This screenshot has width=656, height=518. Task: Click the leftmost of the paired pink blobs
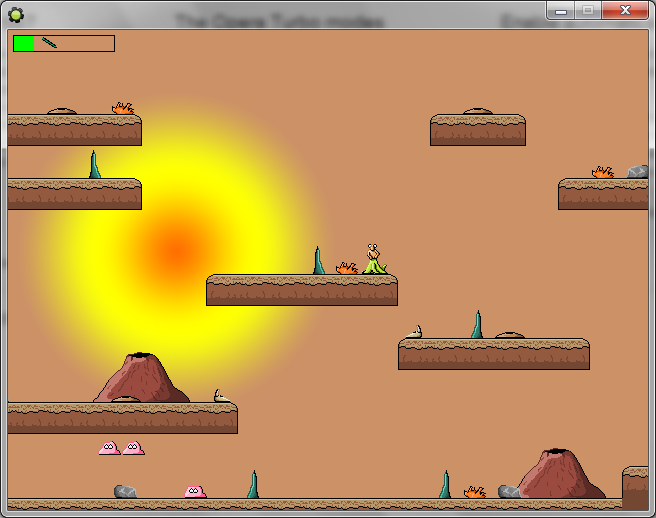click(109, 448)
